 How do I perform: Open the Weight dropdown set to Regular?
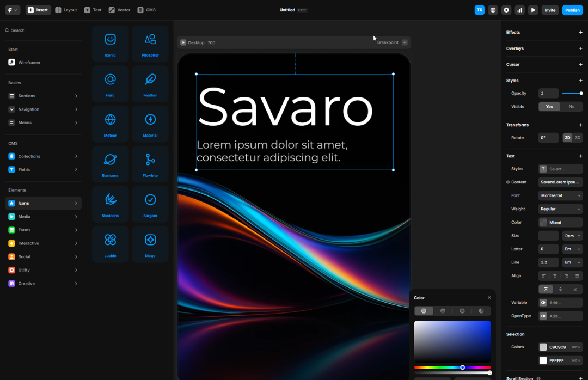[560, 209]
